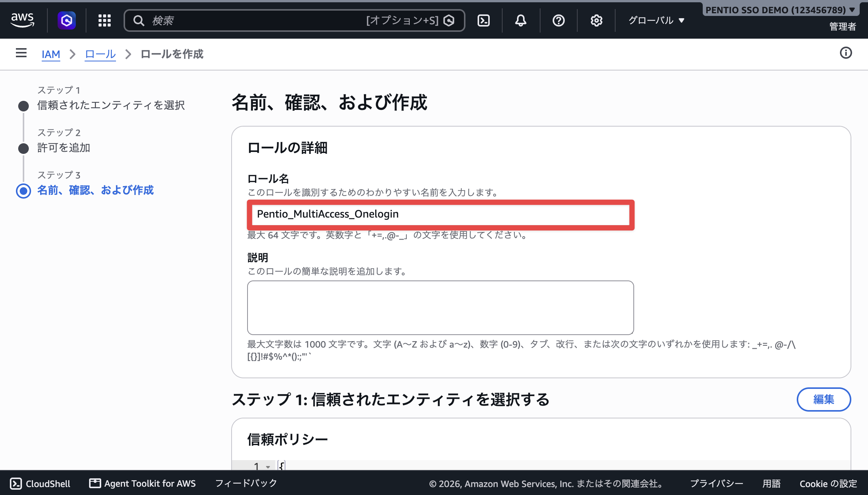Launch CloudShell from the top bar icon

(x=484, y=20)
